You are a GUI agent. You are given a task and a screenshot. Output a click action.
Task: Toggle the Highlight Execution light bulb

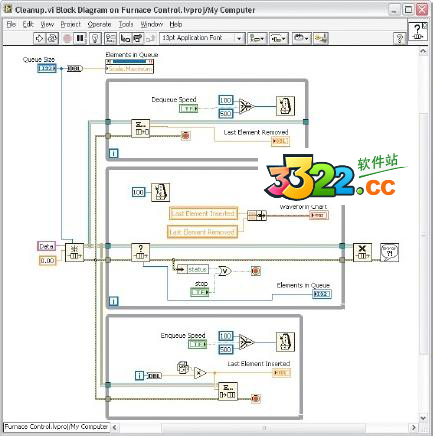tap(96, 38)
